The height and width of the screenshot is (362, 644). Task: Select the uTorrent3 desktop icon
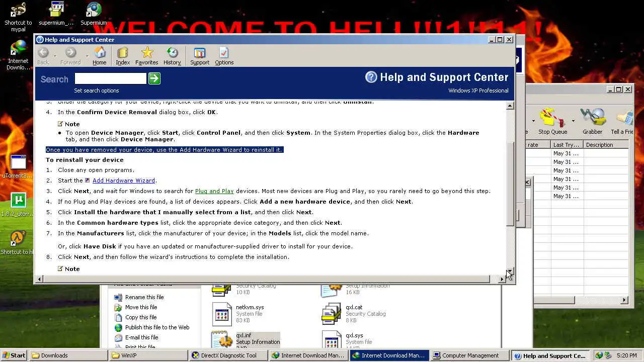(x=18, y=166)
